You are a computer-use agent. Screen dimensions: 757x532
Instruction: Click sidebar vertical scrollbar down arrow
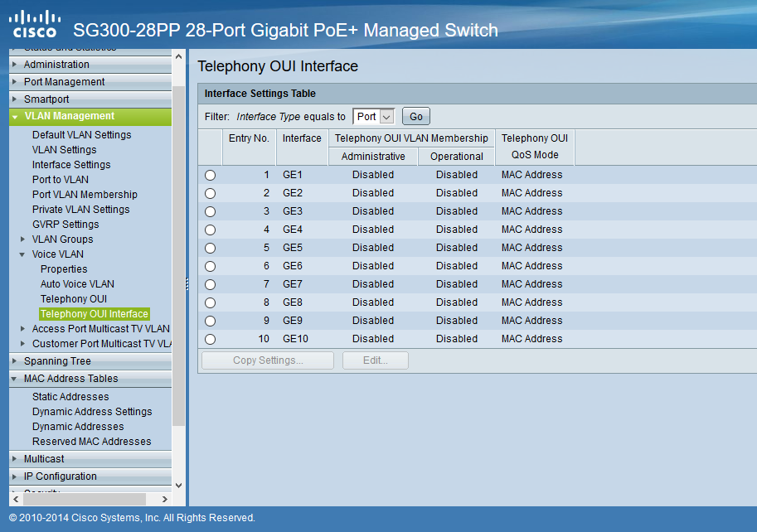pos(178,486)
